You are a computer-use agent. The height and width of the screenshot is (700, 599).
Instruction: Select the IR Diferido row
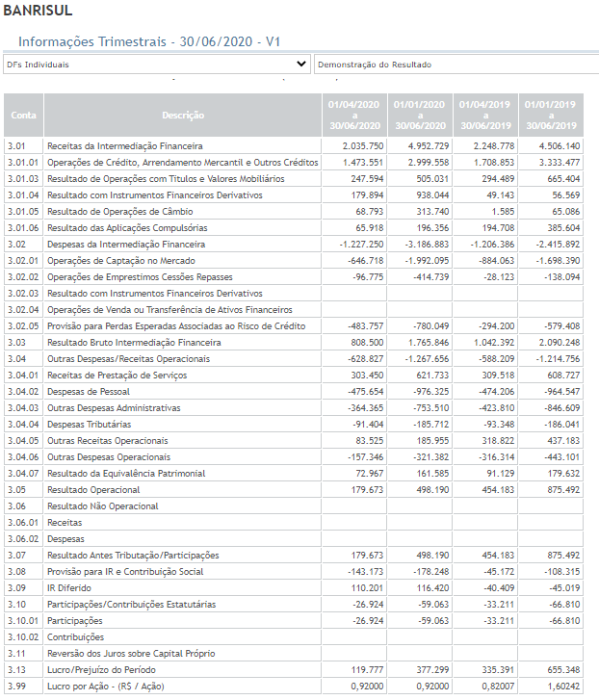(x=294, y=588)
